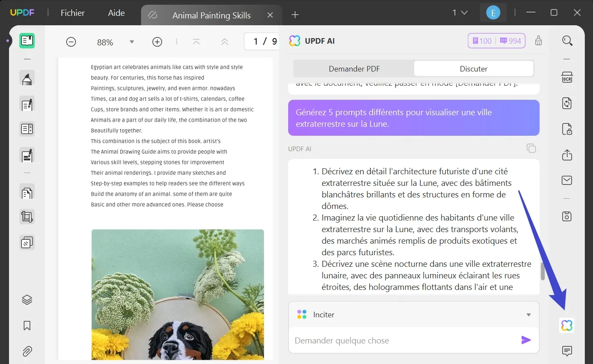Open the Fill and Sign form tool
The width and height of the screenshot is (593, 364).
27,155
